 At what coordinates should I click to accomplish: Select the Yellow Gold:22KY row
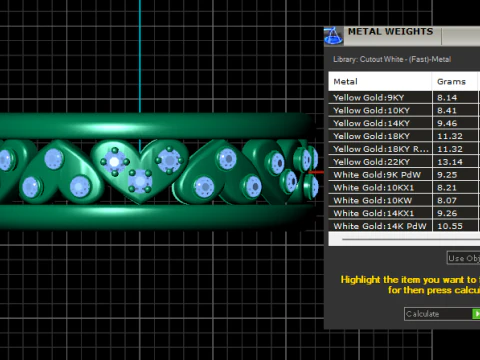[404, 162]
